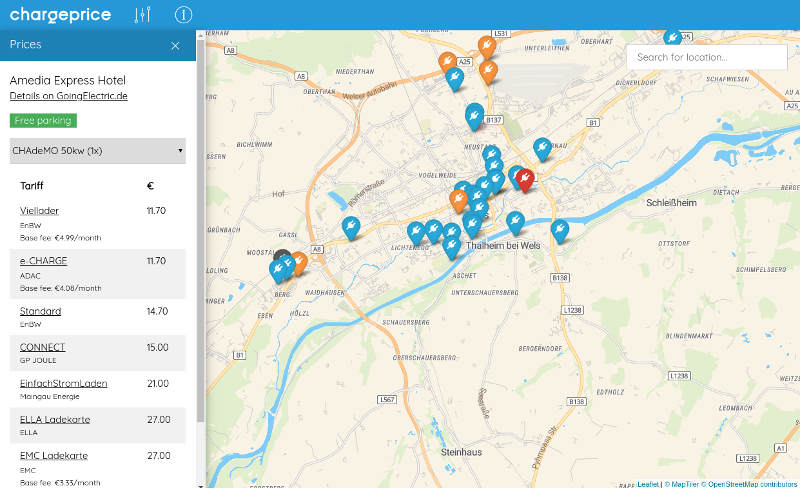Open the EinfachStromLaden tariff link
800x488 pixels.
click(63, 383)
